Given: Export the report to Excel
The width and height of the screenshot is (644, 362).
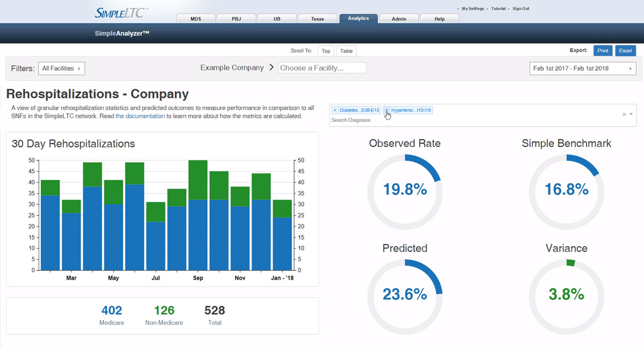Looking at the screenshot, I should 625,50.
